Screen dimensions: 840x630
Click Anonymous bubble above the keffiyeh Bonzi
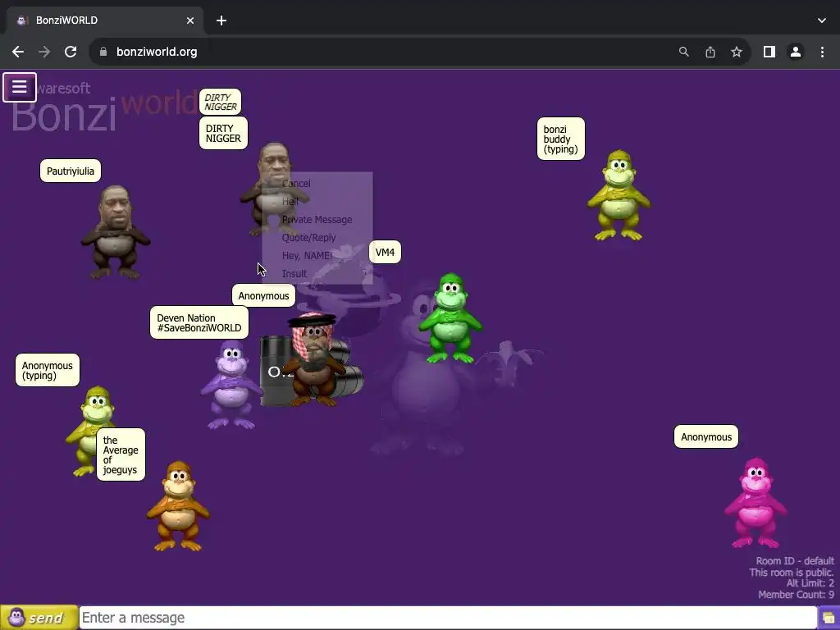(x=263, y=295)
